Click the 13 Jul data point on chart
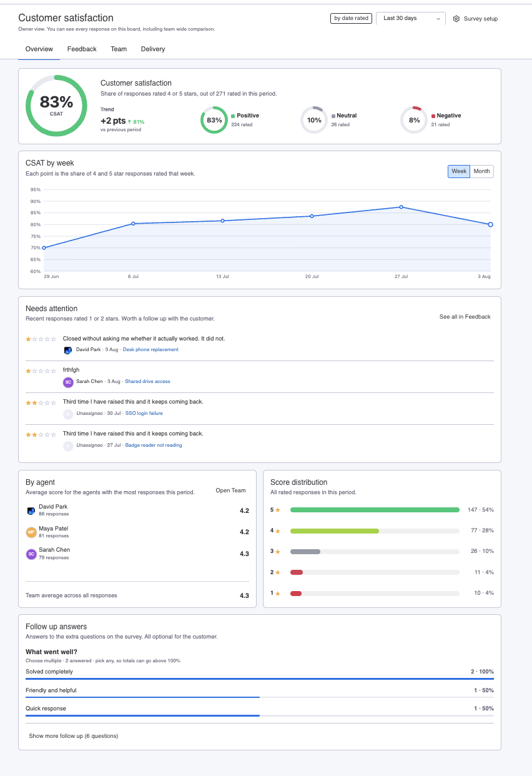532x776 pixels. (222, 221)
